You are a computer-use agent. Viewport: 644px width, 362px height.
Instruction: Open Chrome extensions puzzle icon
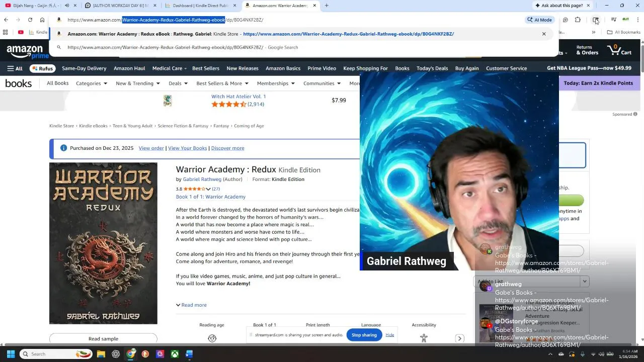578,20
